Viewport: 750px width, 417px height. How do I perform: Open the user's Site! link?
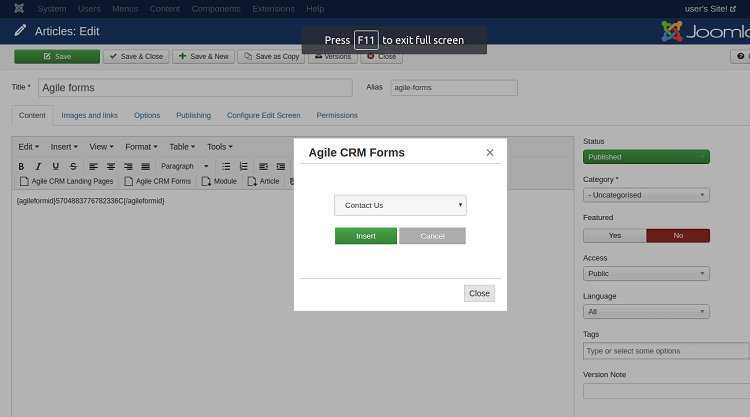click(x=710, y=9)
